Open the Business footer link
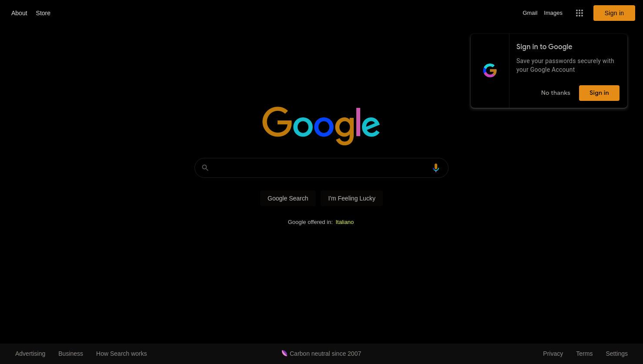The width and height of the screenshot is (643, 364). pos(70,354)
